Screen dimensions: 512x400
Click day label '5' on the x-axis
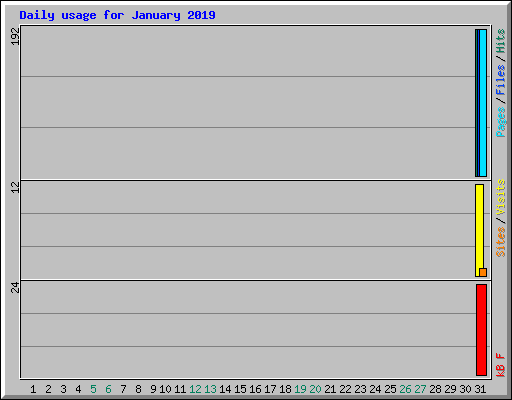point(93,389)
